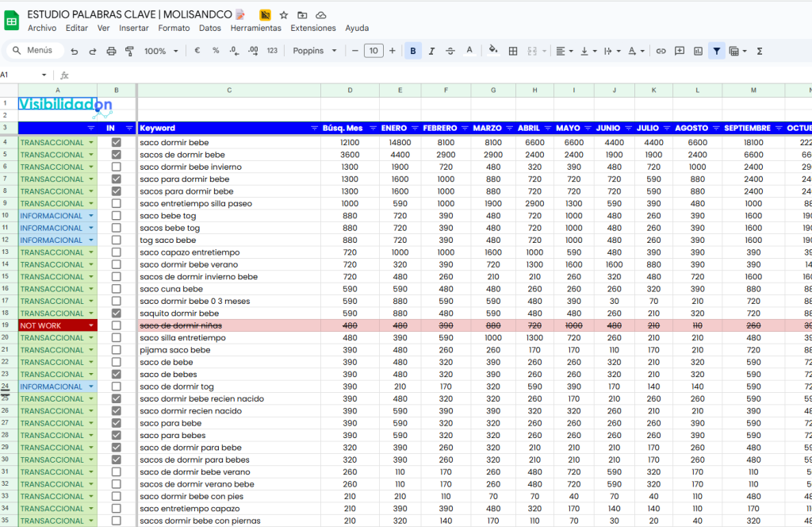
Task: Open the Poppins font dropdown
Action: click(x=315, y=51)
